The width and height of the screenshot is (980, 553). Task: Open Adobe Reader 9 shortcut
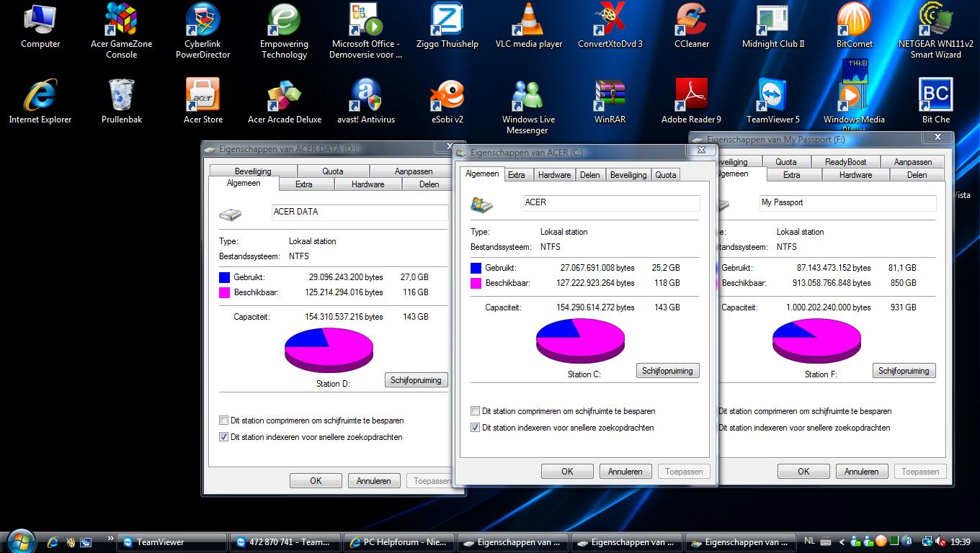[692, 102]
